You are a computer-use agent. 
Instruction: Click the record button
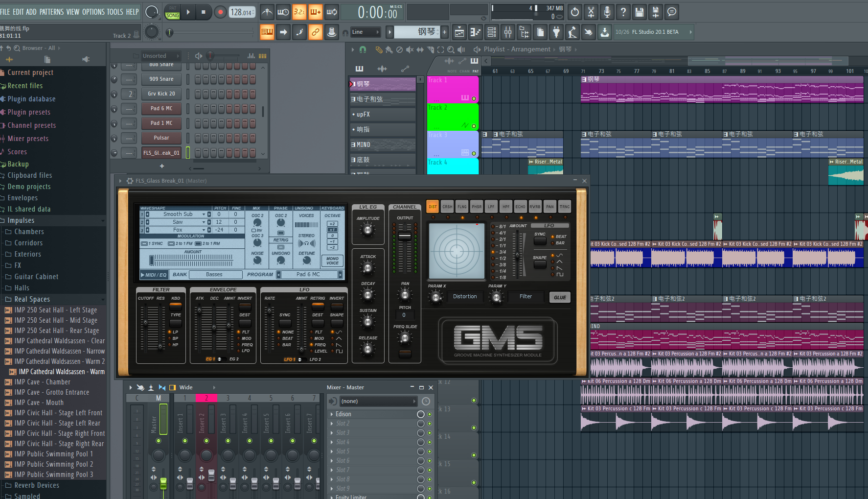coord(220,12)
